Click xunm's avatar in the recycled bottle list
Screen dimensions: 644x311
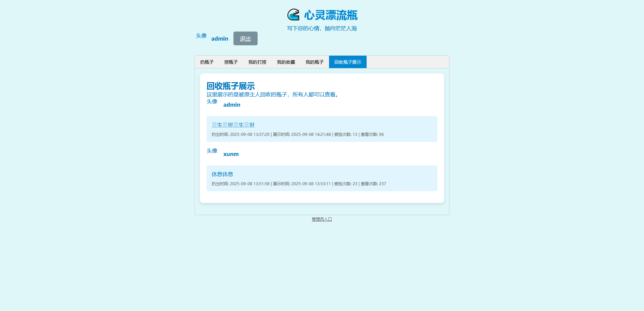[212, 151]
